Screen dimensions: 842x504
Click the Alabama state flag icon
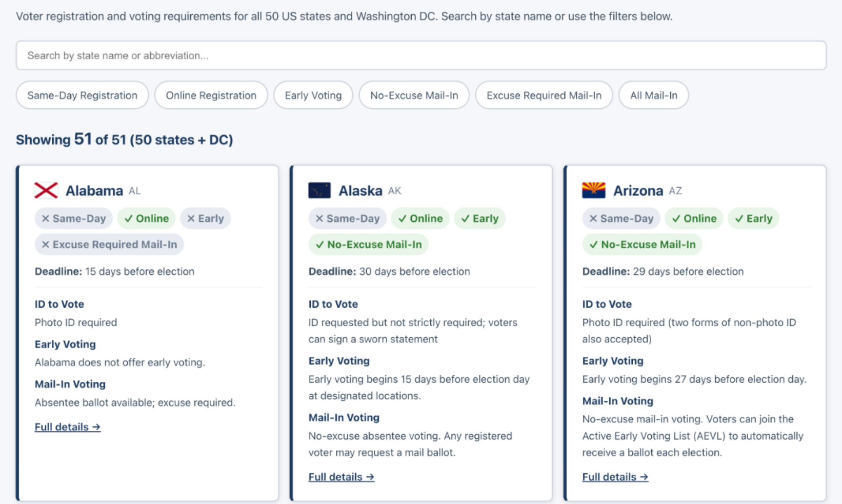(46, 191)
